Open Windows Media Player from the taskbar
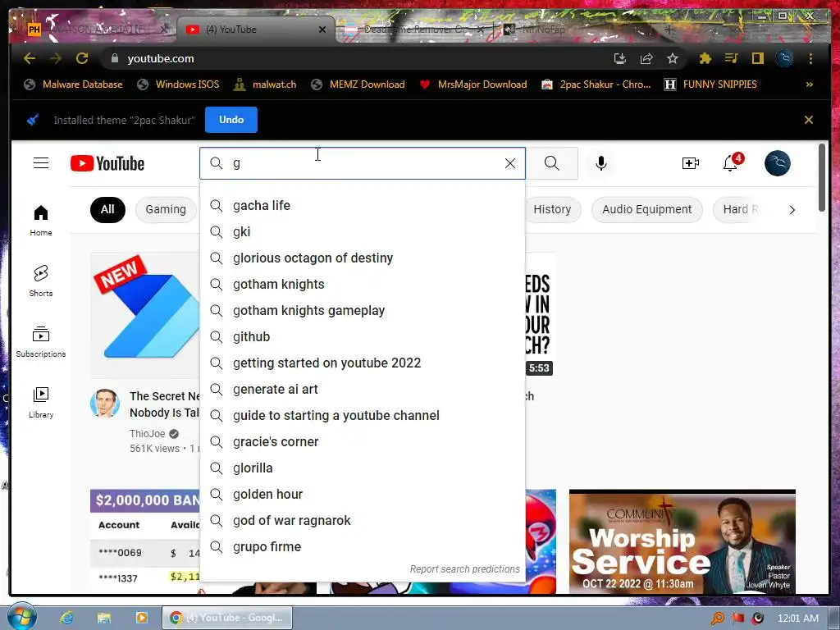Screen dimensions: 840x630 click(x=141, y=618)
